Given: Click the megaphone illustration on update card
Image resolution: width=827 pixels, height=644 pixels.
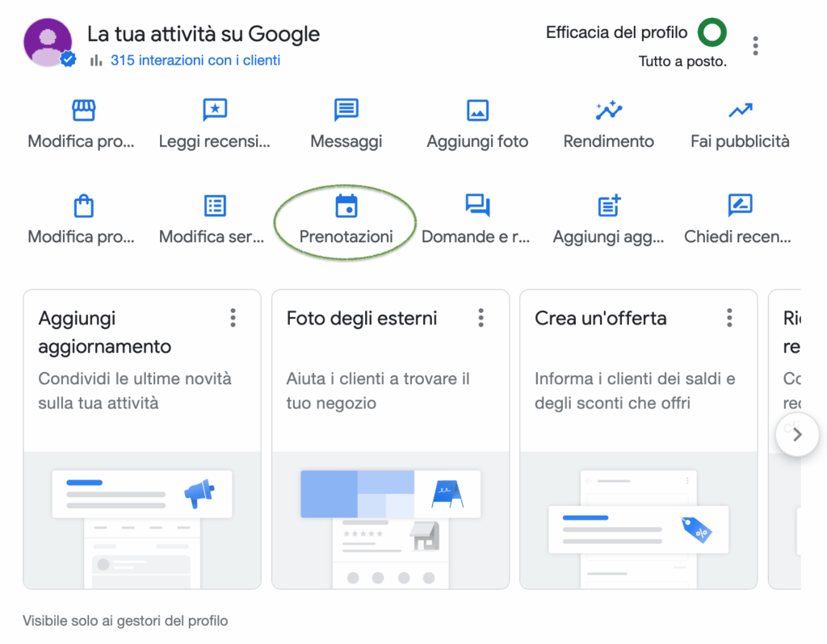Looking at the screenshot, I should pyautogui.click(x=199, y=493).
